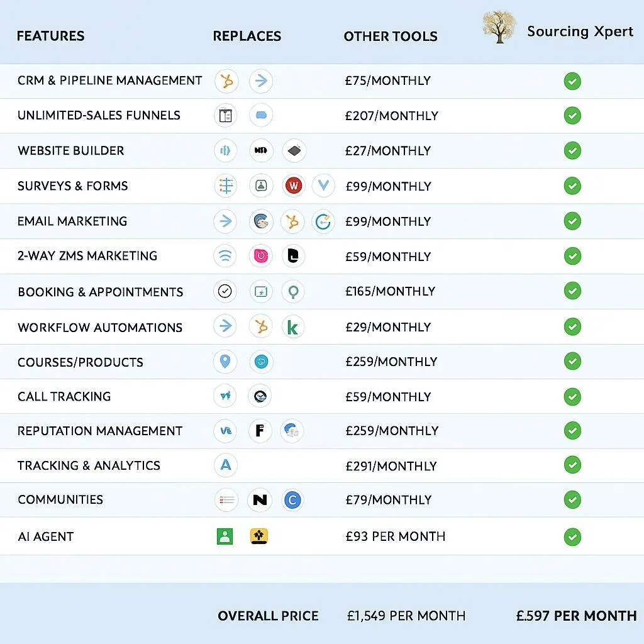Click the Features column header
644x644 pixels.
(50, 36)
